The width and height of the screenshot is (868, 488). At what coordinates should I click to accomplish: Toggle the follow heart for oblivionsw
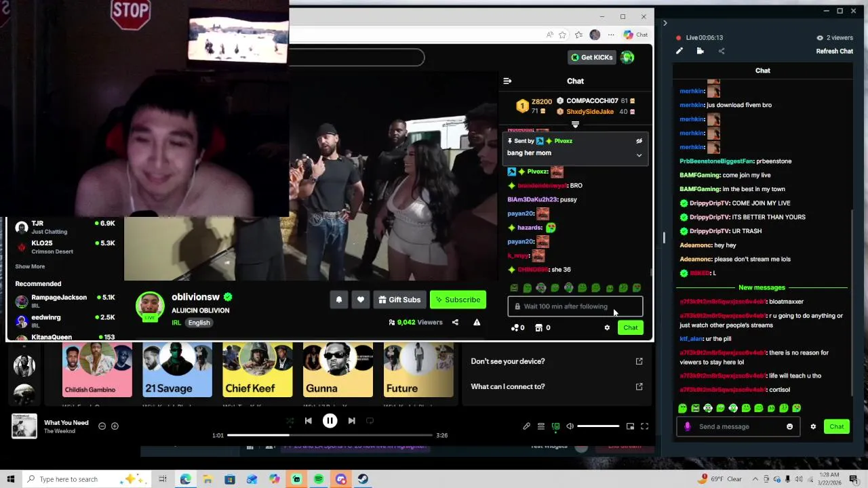[x=361, y=300]
